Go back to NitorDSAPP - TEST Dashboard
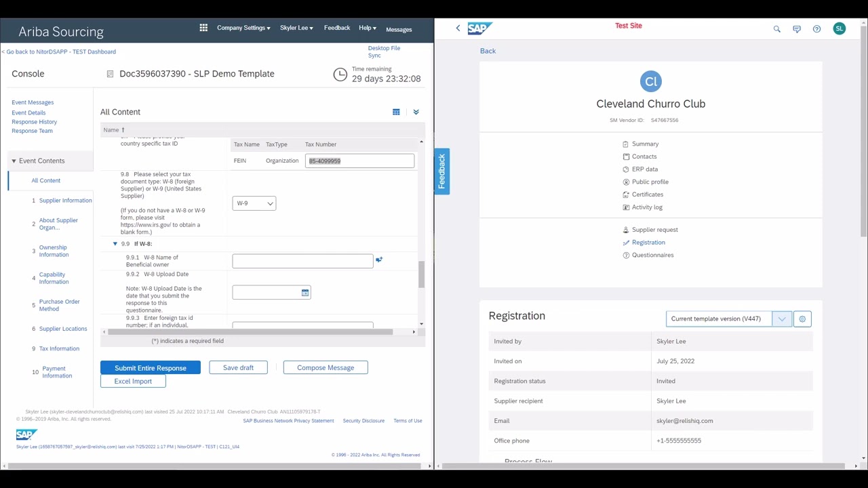868x488 pixels. coord(59,52)
